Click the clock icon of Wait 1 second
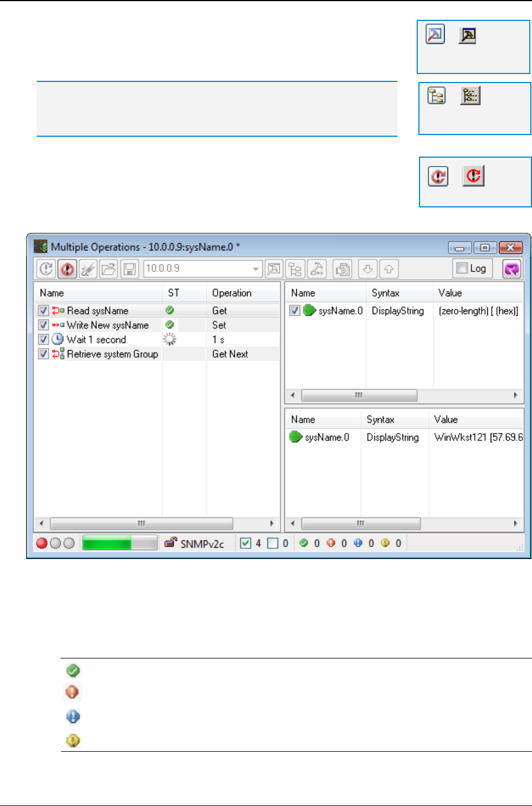The width and height of the screenshot is (532, 806). click(x=58, y=339)
